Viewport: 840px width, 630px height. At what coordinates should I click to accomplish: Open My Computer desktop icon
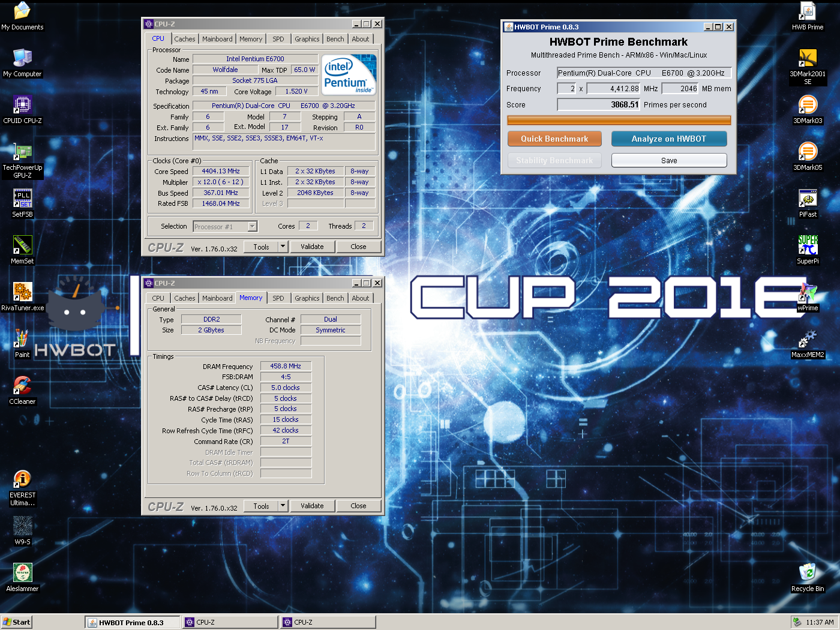22,63
